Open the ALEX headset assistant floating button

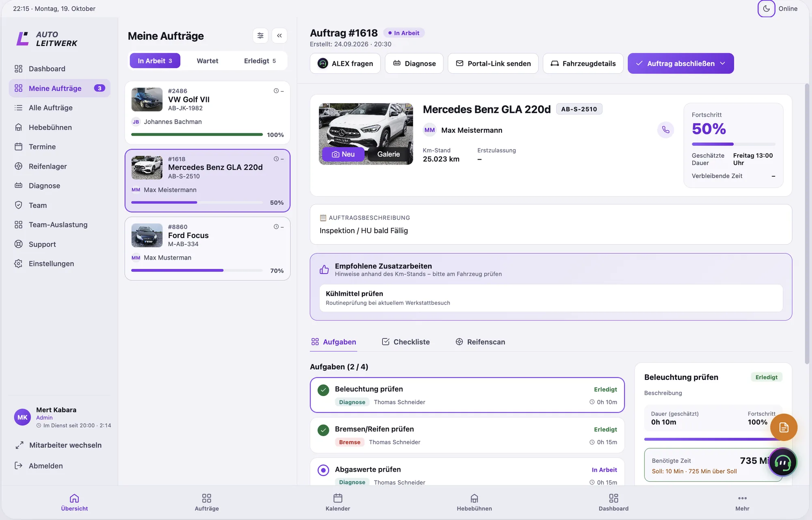(x=783, y=462)
